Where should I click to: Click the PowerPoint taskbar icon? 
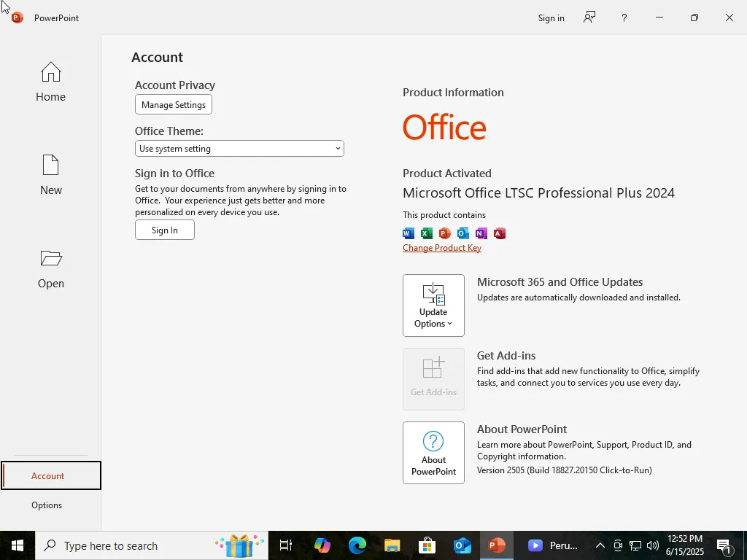point(497,545)
